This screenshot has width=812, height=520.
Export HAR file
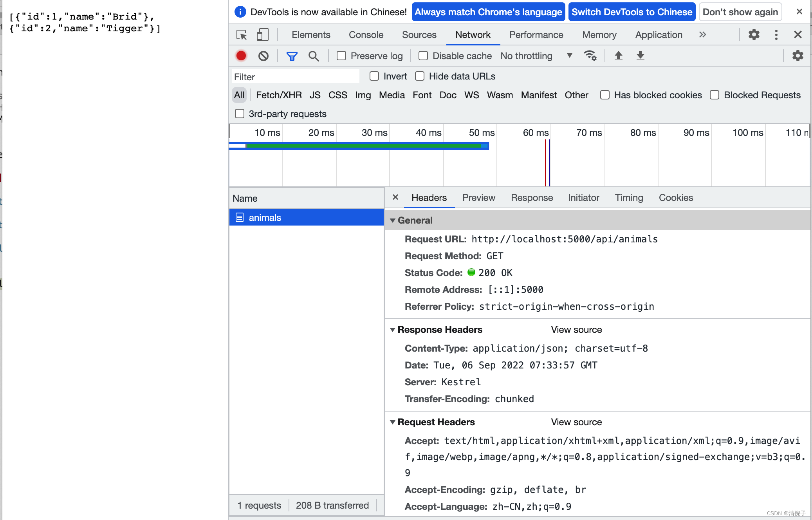641,56
